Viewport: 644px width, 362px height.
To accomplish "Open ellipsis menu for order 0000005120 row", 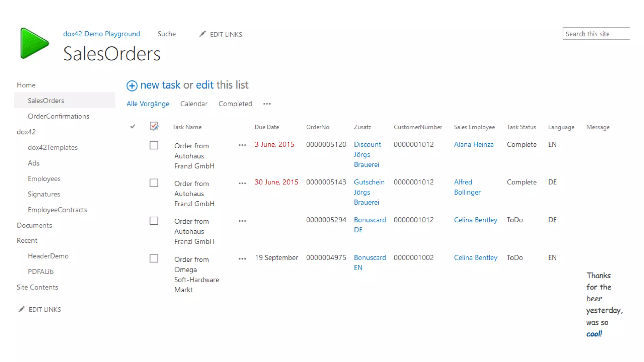I will click(x=242, y=145).
